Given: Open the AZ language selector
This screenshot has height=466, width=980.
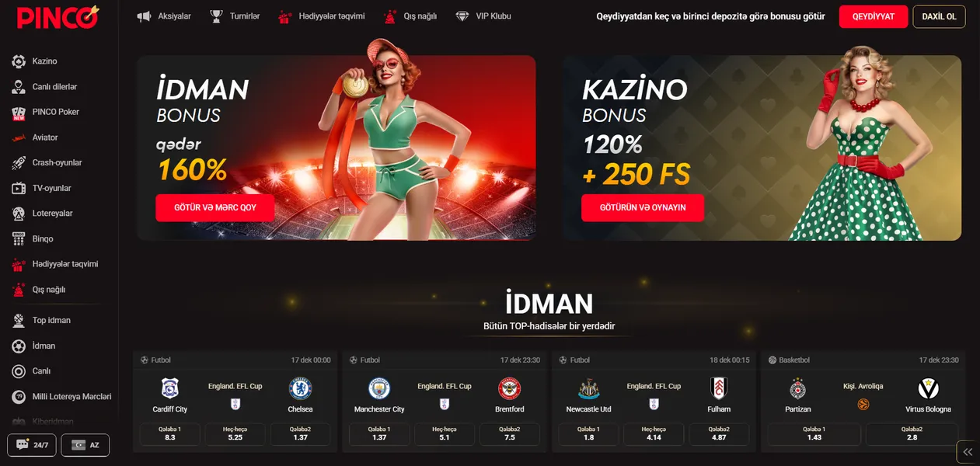Looking at the screenshot, I should [85, 445].
